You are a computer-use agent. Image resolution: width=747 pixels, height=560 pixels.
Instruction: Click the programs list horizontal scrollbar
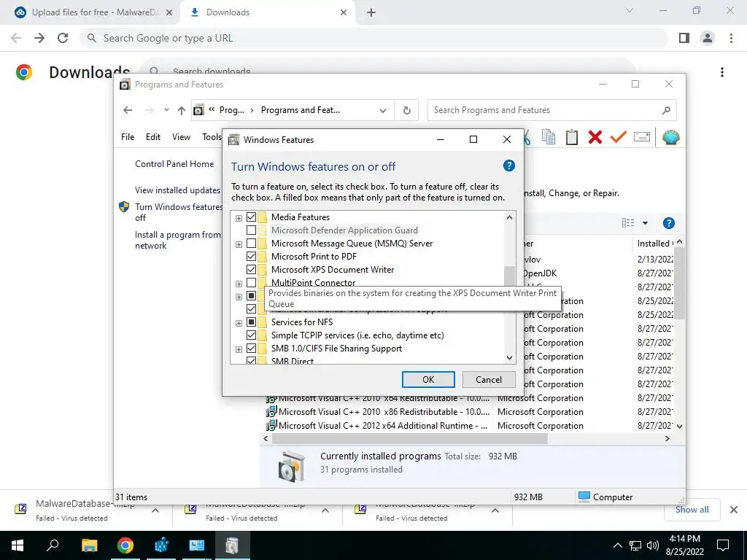(409, 438)
